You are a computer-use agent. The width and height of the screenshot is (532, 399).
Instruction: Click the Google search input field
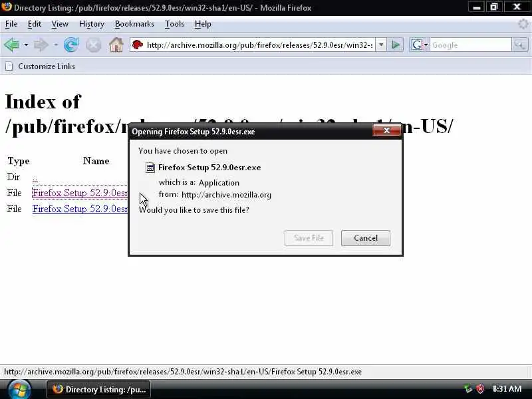click(x=470, y=45)
